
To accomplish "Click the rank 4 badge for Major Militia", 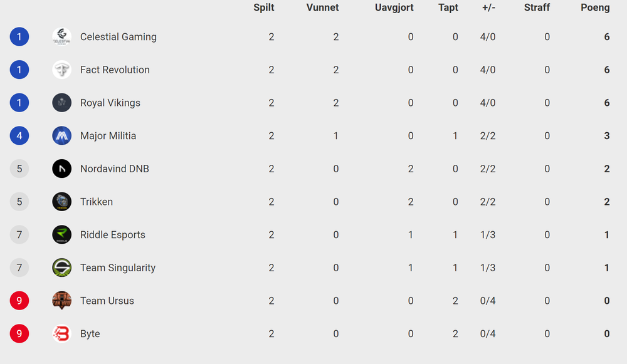I will (19, 136).
